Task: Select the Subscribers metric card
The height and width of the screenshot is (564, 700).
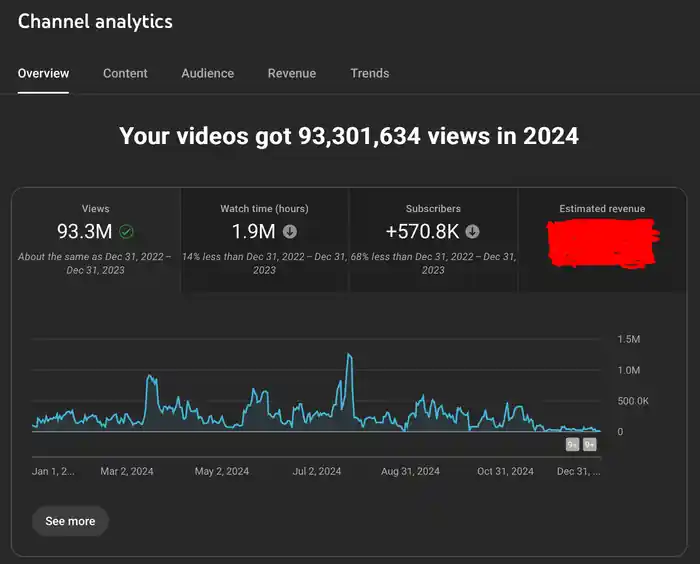Action: (433, 240)
